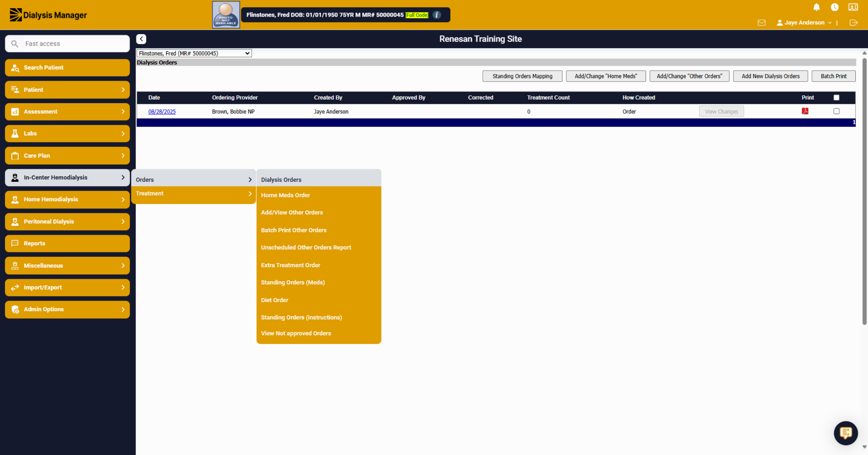Screen dimensions: 868x455
Task: Open the contact card icon in header
Action: point(853,7)
